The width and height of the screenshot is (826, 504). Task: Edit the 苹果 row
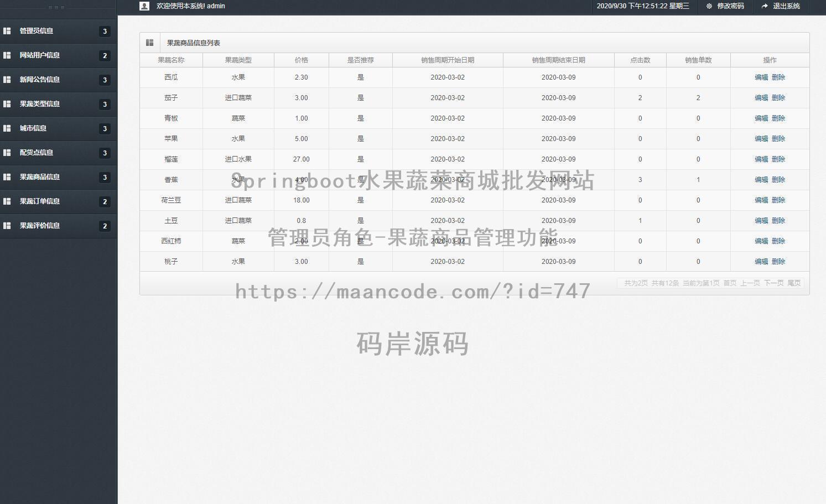(761, 139)
